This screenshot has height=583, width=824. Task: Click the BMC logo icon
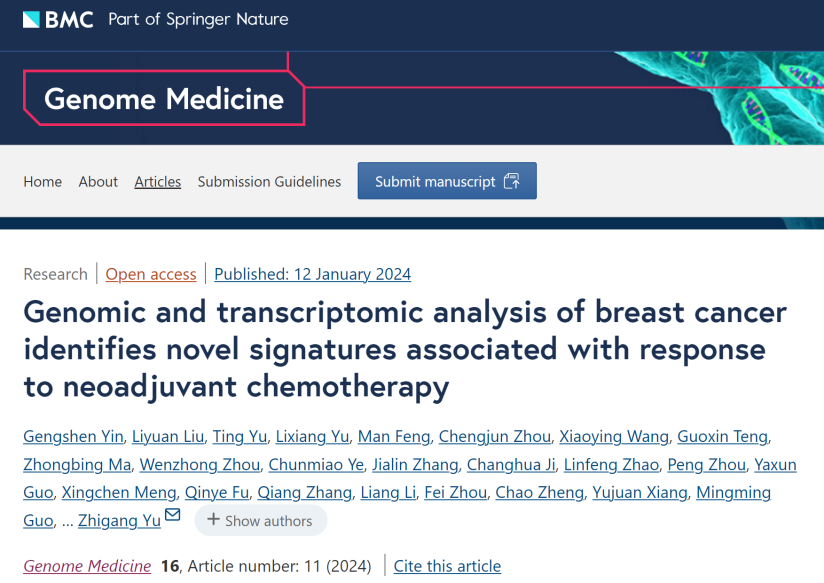click(32, 19)
